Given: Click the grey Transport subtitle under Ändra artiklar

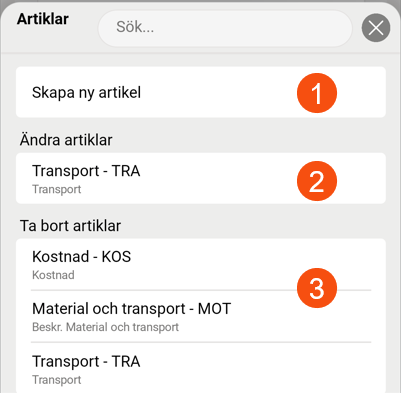Looking at the screenshot, I should click(57, 189).
